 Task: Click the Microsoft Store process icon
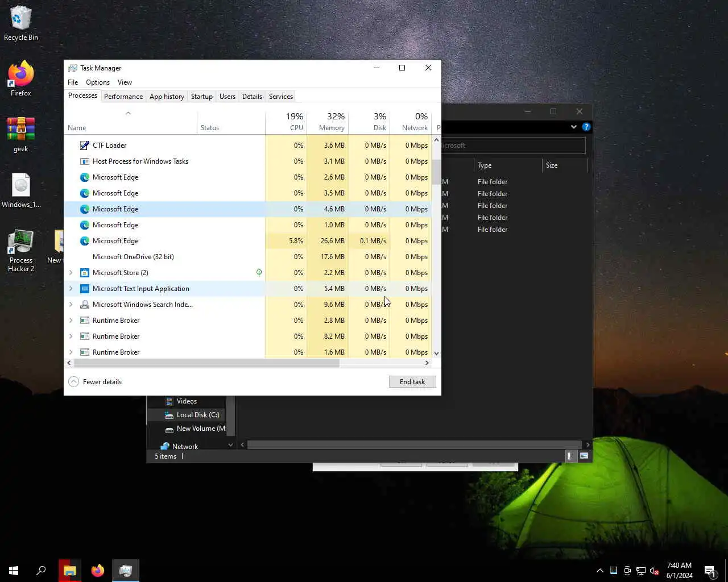(85, 273)
